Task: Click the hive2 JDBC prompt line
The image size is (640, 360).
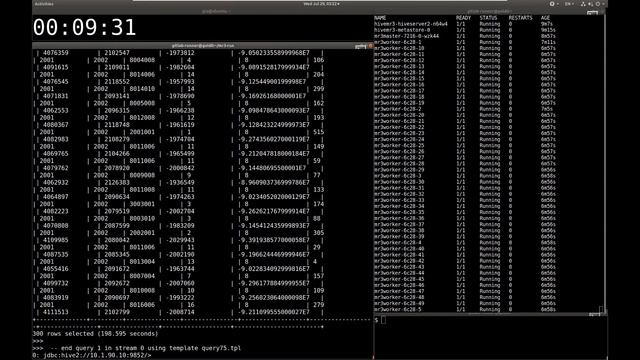Action: (x=92, y=356)
